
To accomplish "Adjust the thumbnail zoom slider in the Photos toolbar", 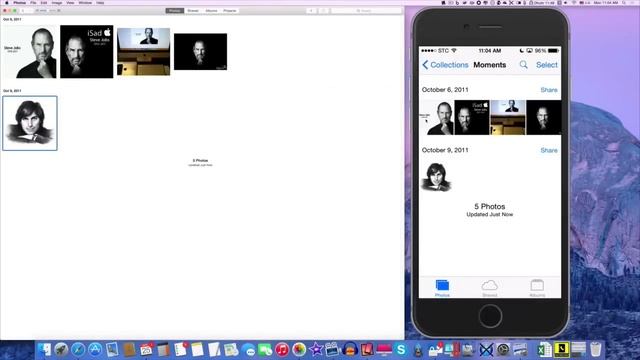I will point(48,11).
